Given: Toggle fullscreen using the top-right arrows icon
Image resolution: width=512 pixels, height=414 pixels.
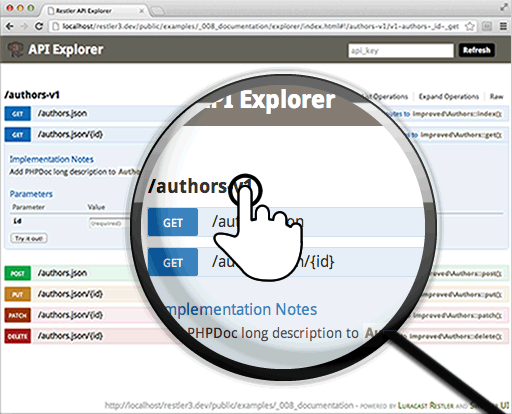Looking at the screenshot, I should click(x=504, y=7).
